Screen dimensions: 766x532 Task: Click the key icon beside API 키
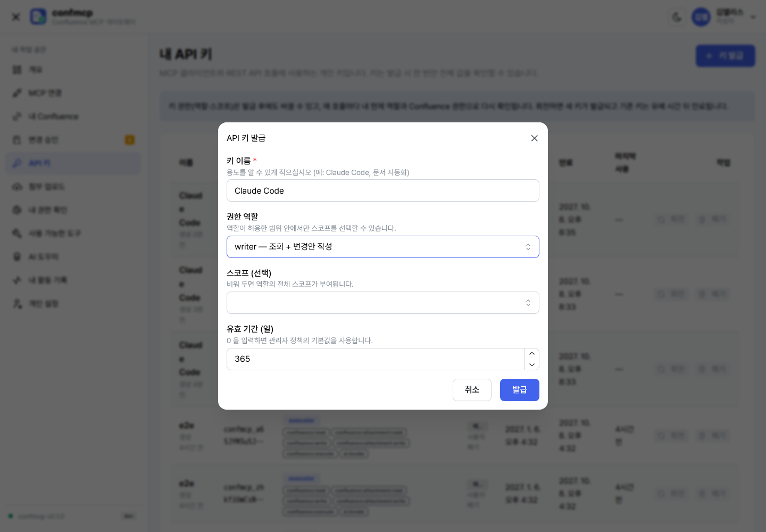pos(17,163)
